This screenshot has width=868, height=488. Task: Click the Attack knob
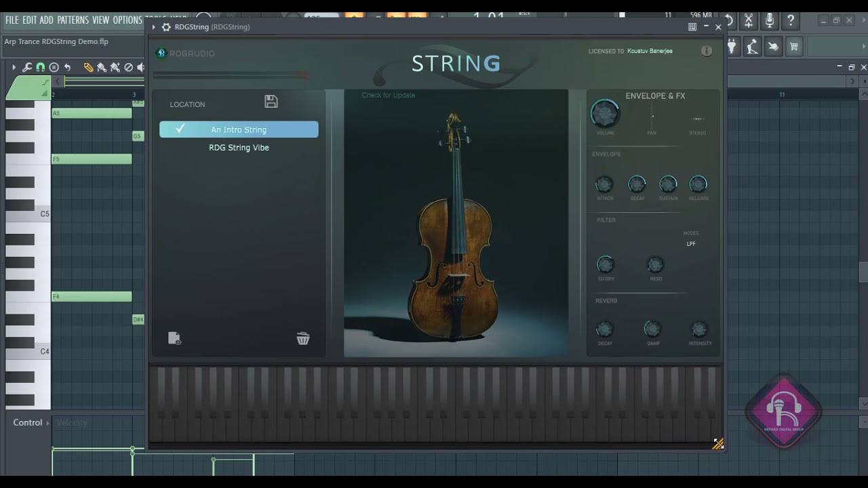coord(604,184)
